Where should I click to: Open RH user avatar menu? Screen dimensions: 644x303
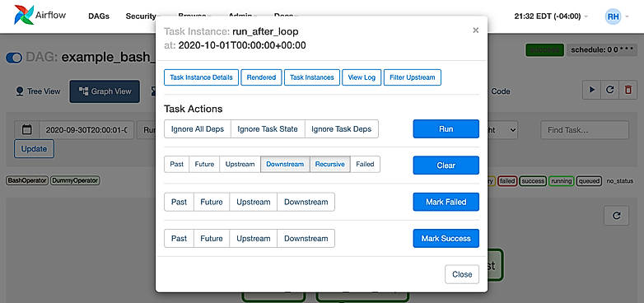coord(614,16)
